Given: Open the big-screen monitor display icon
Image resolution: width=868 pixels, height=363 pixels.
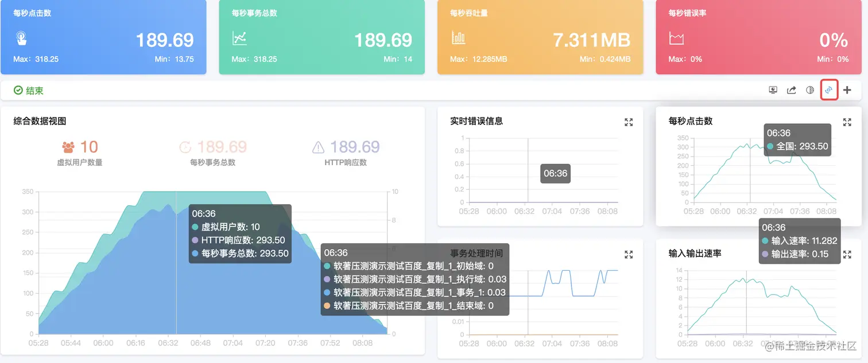Looking at the screenshot, I should click(x=773, y=90).
